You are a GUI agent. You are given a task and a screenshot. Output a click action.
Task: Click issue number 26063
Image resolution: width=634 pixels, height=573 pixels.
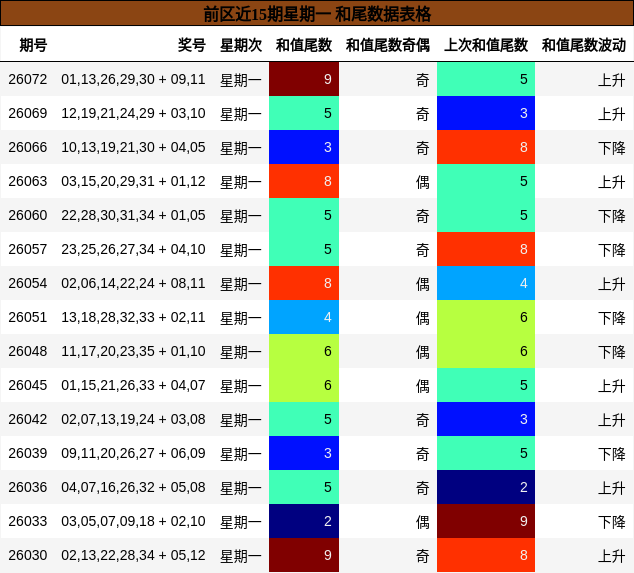[x=28, y=181]
